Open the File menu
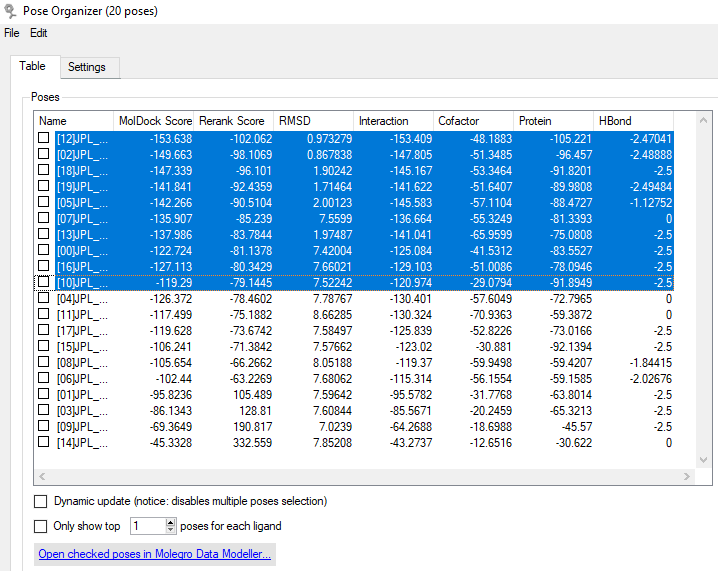This screenshot has height=571, width=718. pyautogui.click(x=11, y=33)
